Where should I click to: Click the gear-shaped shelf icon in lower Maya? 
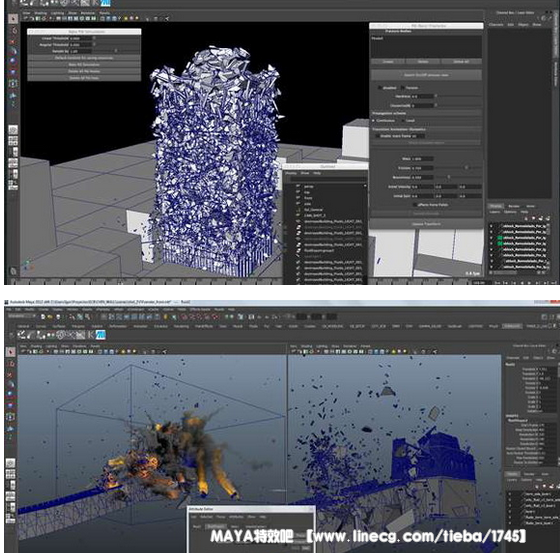61,335
